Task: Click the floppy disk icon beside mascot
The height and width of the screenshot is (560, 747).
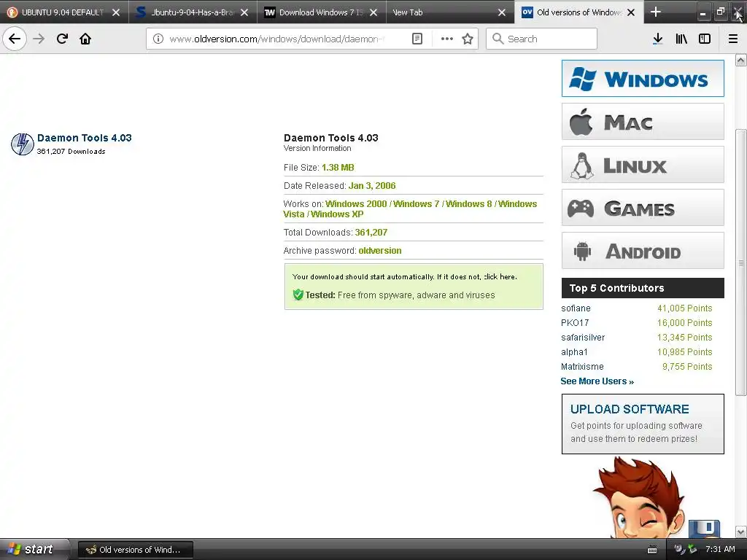Action: tap(704, 529)
